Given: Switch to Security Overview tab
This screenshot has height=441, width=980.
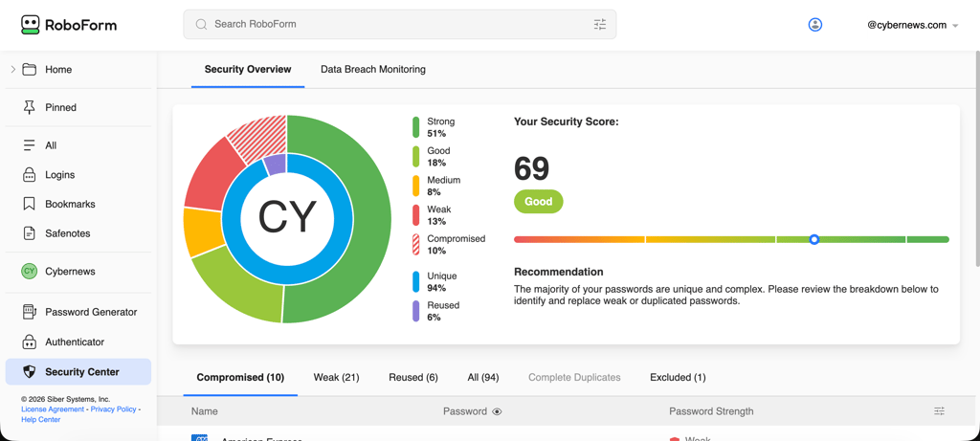Looking at the screenshot, I should tap(248, 69).
